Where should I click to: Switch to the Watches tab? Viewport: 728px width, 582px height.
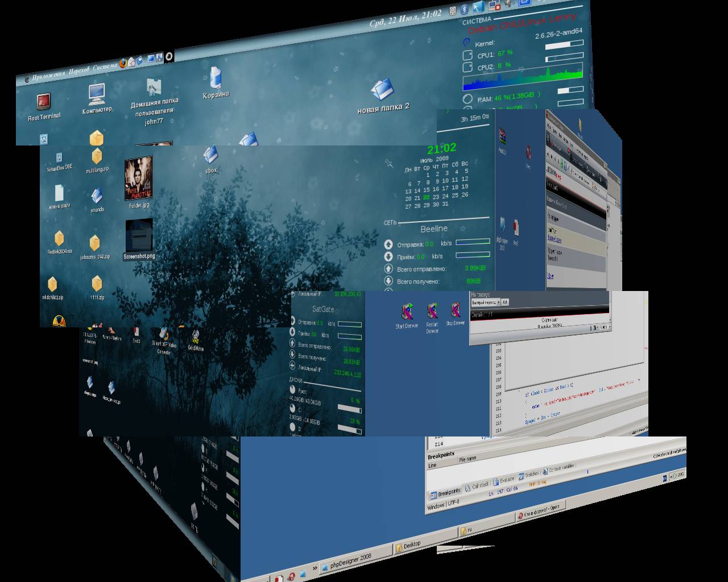point(528,475)
